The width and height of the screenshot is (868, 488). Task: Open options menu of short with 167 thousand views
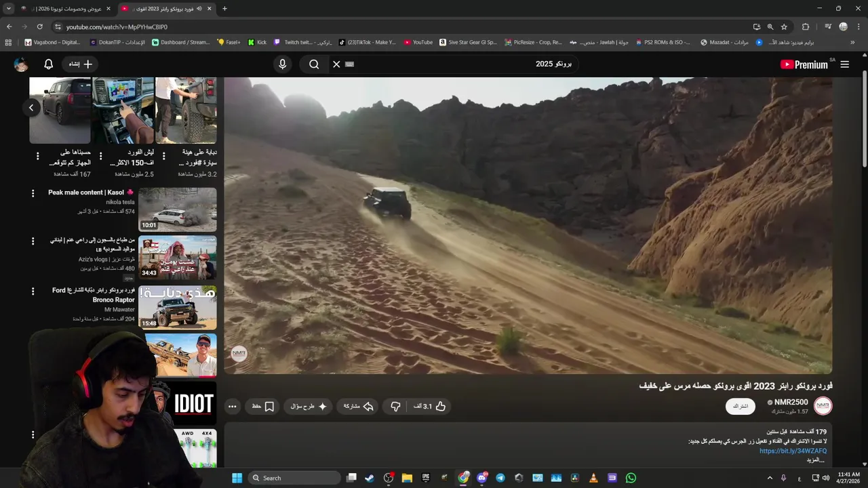pyautogui.click(x=37, y=157)
